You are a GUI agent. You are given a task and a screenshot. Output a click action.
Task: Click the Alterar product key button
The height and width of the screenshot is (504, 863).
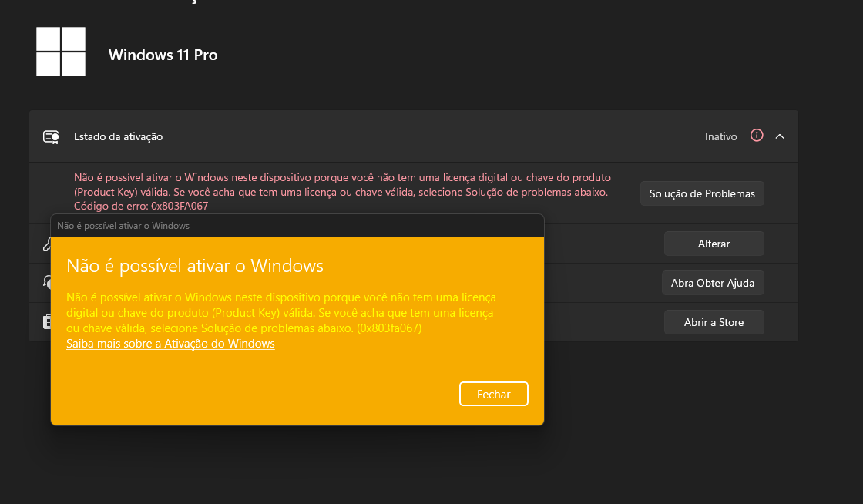pyautogui.click(x=714, y=244)
